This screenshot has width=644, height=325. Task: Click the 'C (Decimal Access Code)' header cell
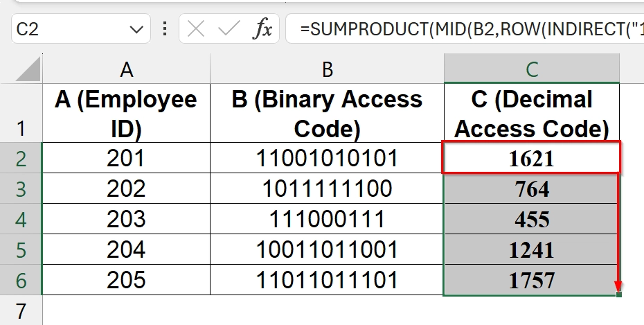tap(531, 114)
